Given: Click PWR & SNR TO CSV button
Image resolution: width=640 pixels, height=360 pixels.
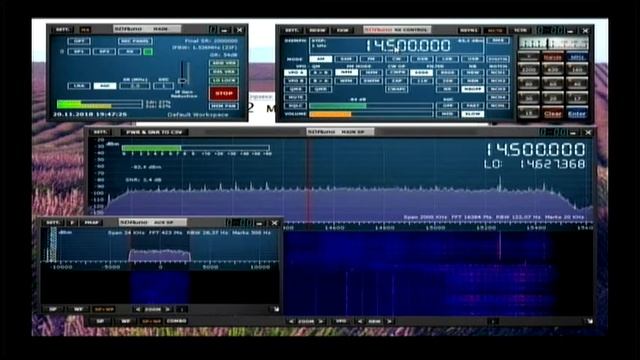Looking at the screenshot, I should coord(154,132).
